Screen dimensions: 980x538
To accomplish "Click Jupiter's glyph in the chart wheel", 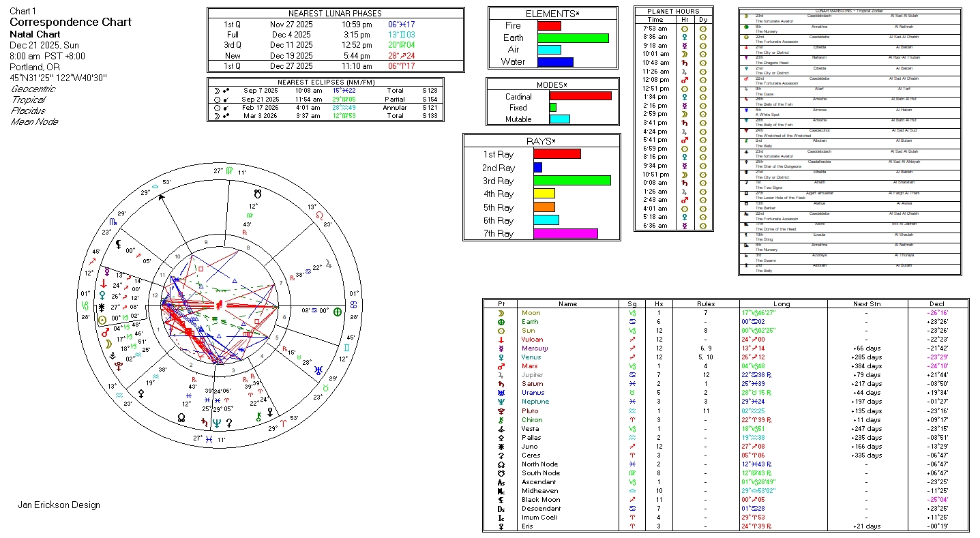I will tap(331, 263).
